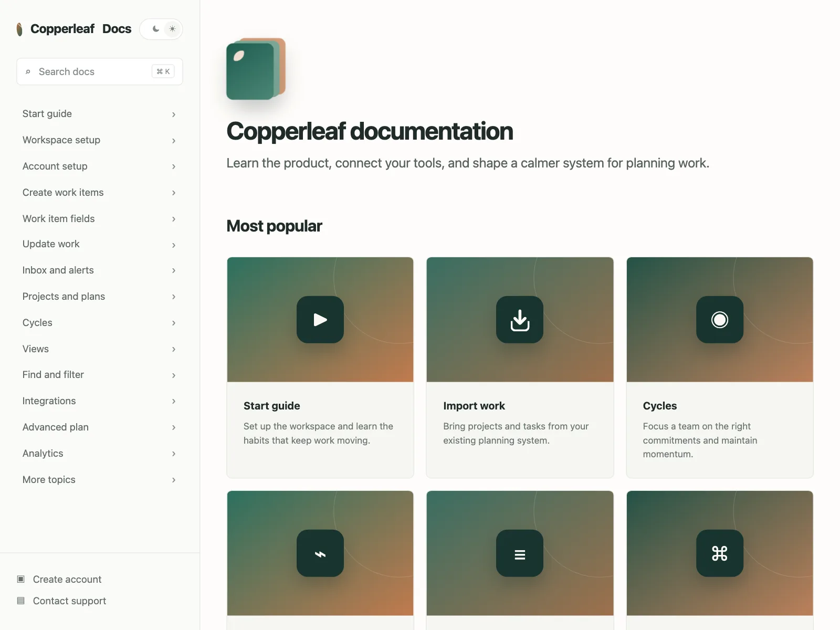Switch to light mode sun icon
This screenshot has width=840, height=630.
[x=172, y=29]
